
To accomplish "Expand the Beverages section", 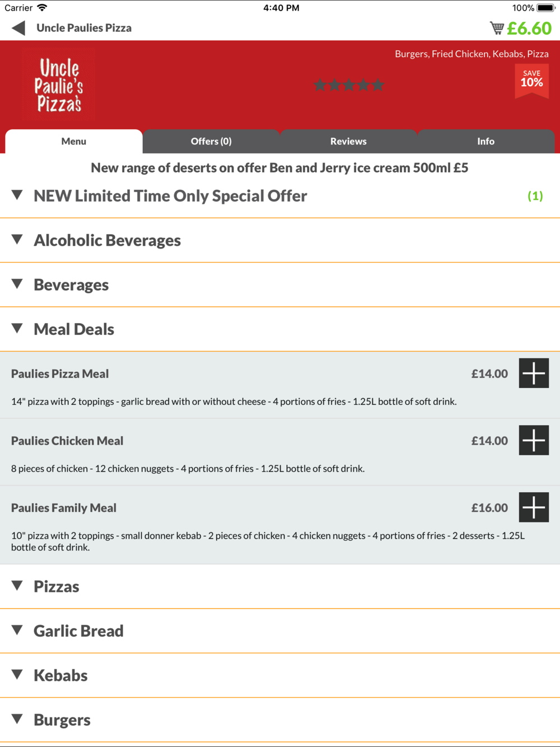I will tap(280, 284).
